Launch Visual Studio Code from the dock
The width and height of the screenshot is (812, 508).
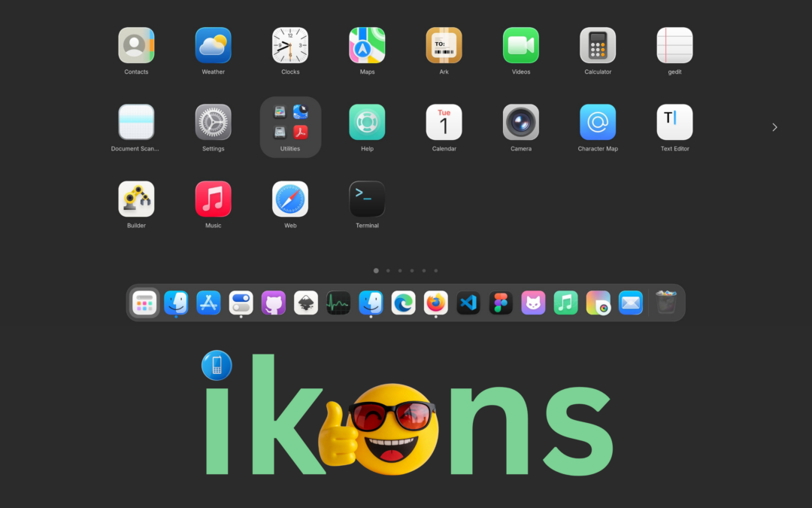coord(468,303)
